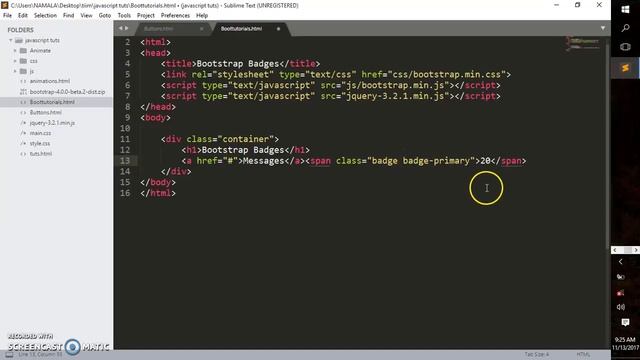Click the minimap code preview
This screenshot has height=360, width=640.
coord(583,44)
